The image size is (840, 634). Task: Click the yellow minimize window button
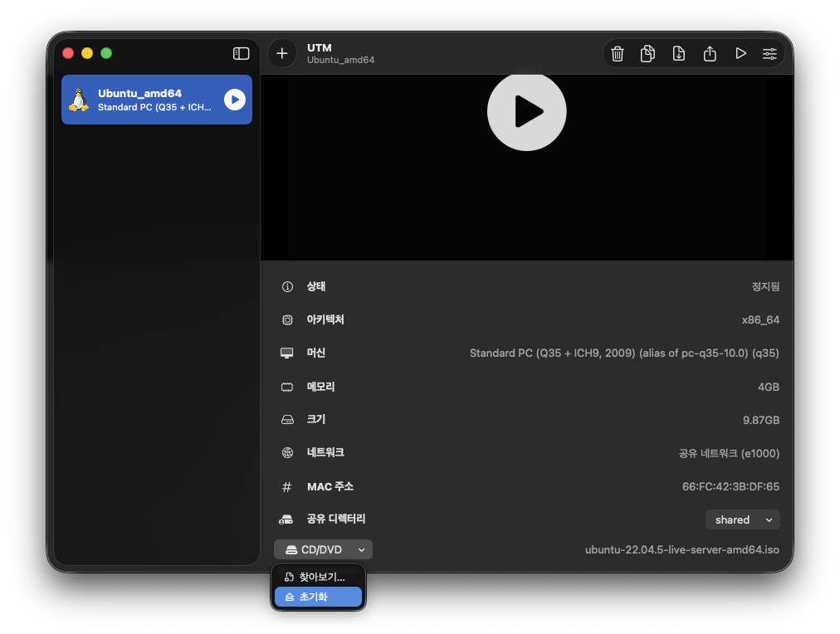(x=87, y=53)
